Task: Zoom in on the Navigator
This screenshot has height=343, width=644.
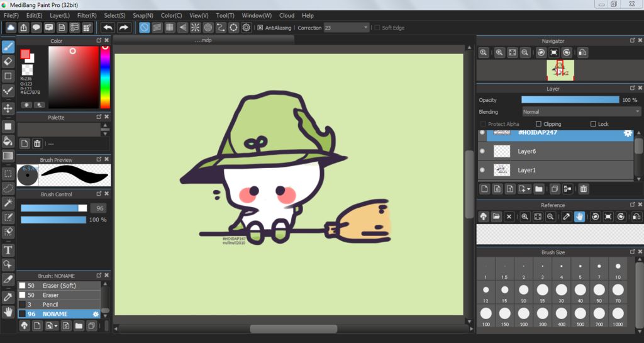Action: click(499, 53)
